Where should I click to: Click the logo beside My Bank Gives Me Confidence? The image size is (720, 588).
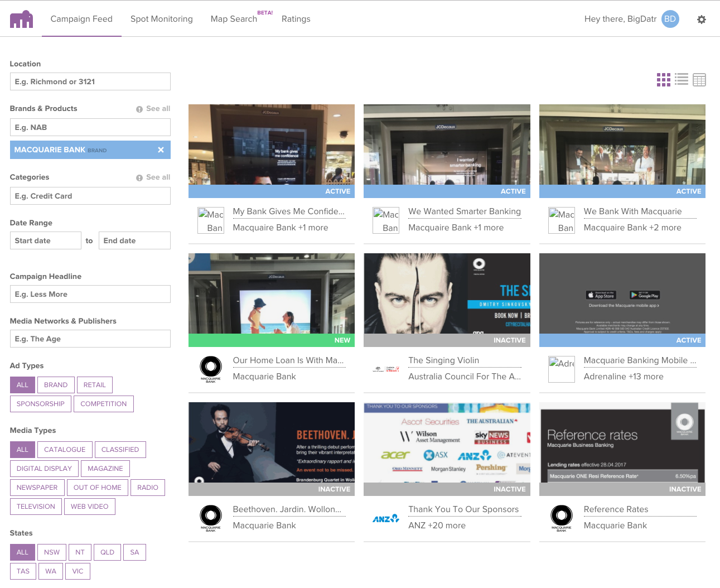(x=211, y=220)
